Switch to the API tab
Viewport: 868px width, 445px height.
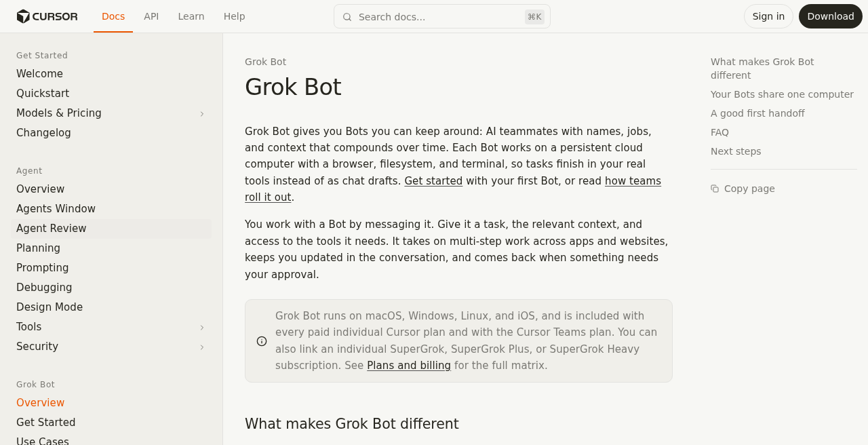151,16
